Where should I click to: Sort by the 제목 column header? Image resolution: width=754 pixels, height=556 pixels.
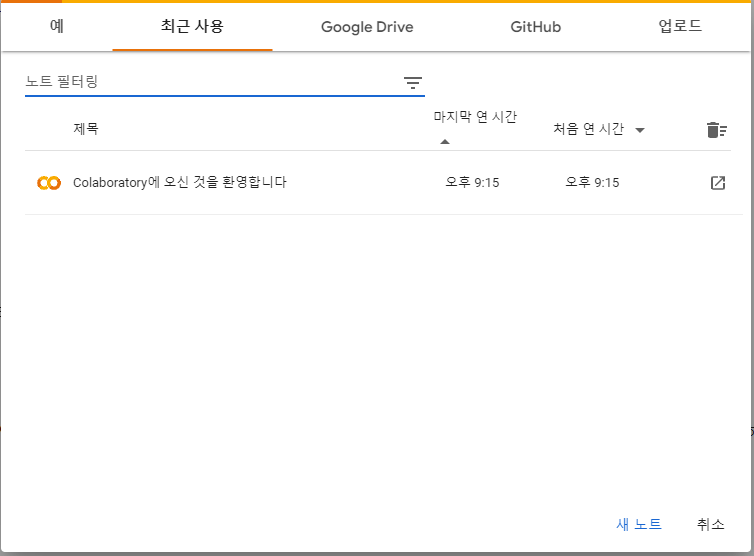point(86,128)
